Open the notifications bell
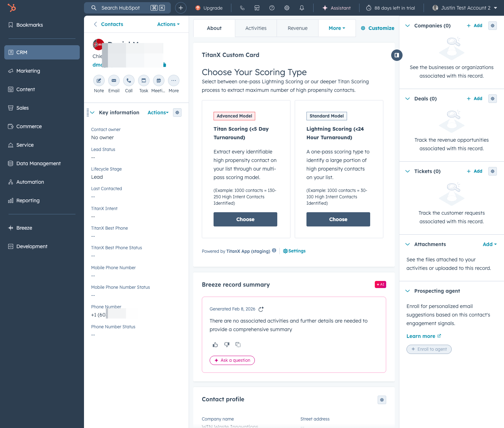The image size is (504, 428). pyautogui.click(x=302, y=8)
